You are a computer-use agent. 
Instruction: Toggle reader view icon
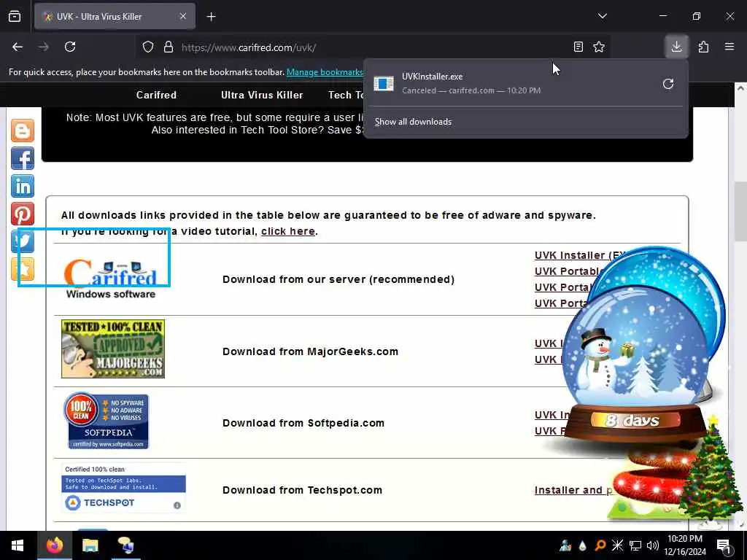tap(578, 47)
